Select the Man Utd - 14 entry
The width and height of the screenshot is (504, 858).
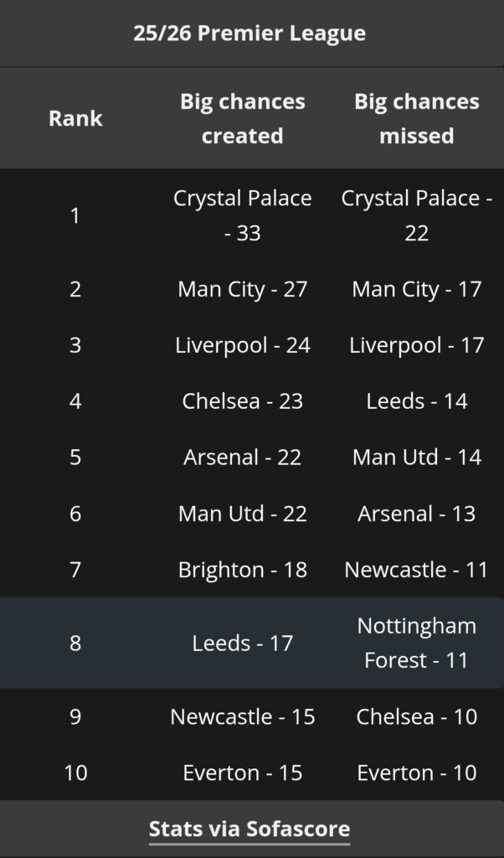pos(416,457)
